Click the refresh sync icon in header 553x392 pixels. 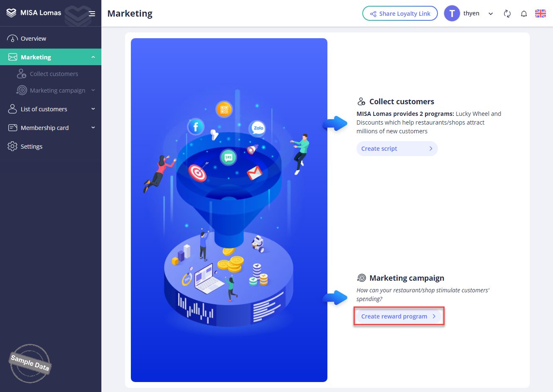point(507,14)
